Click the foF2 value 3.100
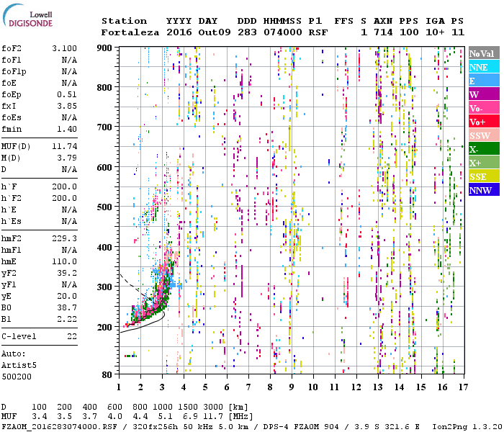 64,48
